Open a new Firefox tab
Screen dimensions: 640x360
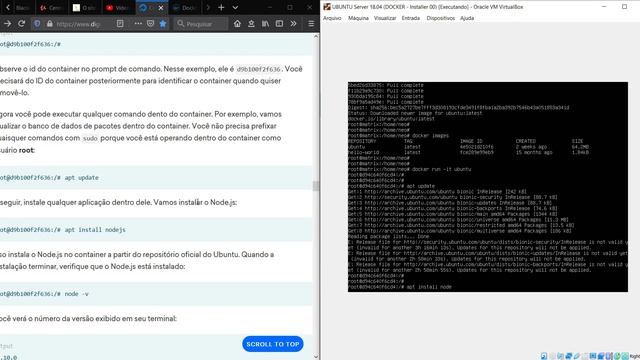221,7
